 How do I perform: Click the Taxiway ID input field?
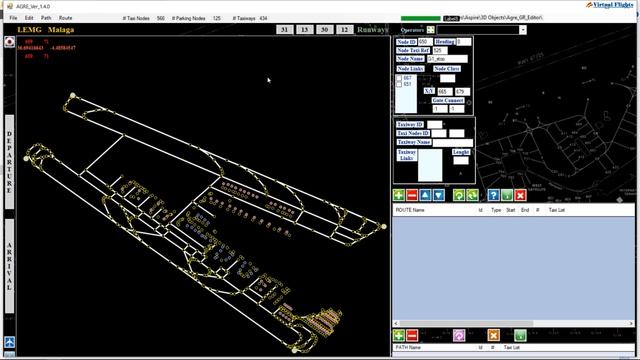(x=434, y=124)
